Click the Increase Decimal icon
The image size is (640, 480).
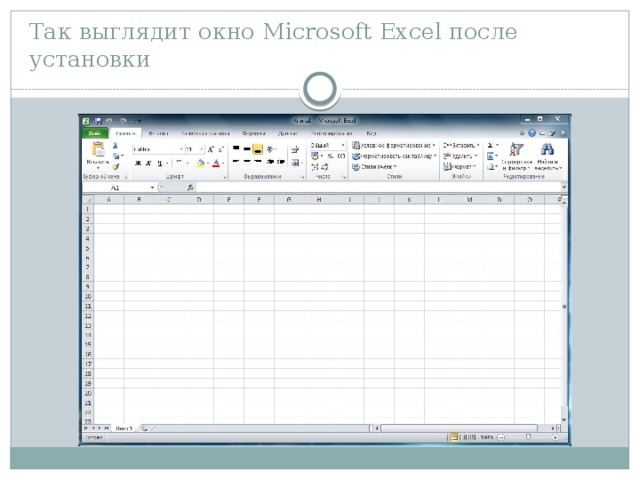pos(315,167)
